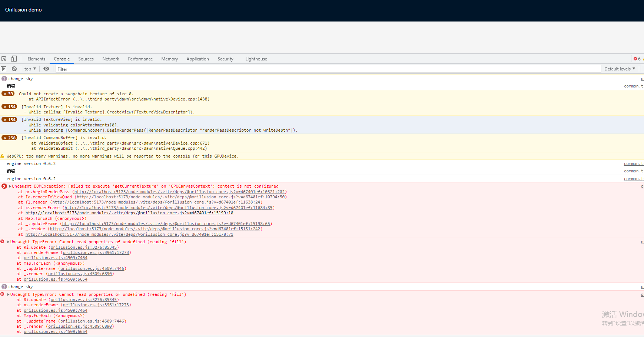Open the console sidebar panel icon
The image size is (644, 337).
point(3,69)
